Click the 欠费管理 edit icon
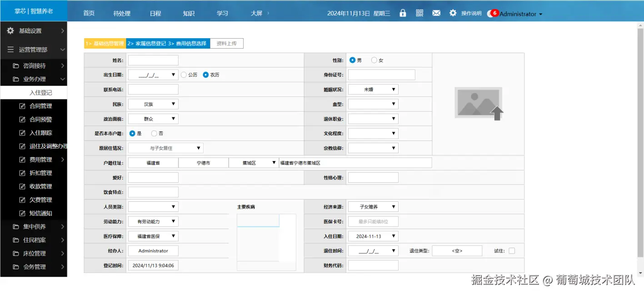The height and width of the screenshot is (295, 644). 22,200
